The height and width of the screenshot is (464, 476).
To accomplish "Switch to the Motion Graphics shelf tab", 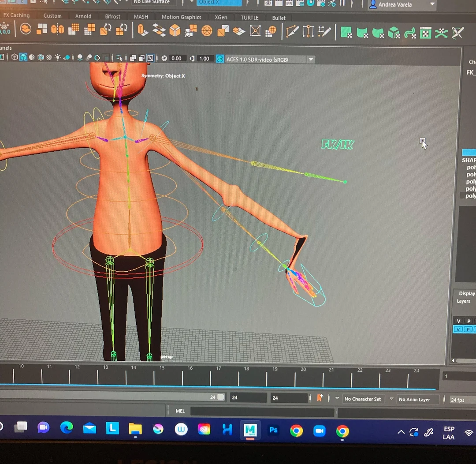I will (x=181, y=17).
